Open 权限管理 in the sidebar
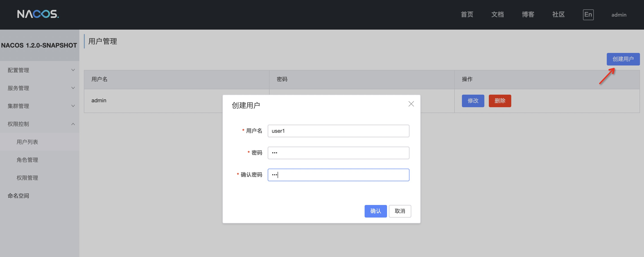Image resolution: width=644 pixels, height=257 pixels. coord(27,178)
